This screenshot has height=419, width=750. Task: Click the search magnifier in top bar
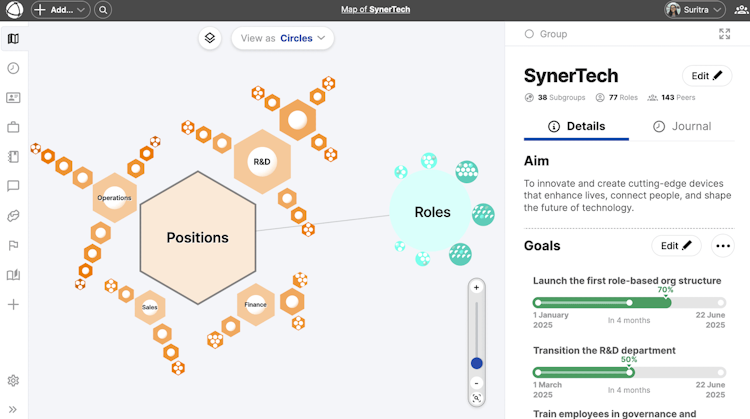click(104, 10)
